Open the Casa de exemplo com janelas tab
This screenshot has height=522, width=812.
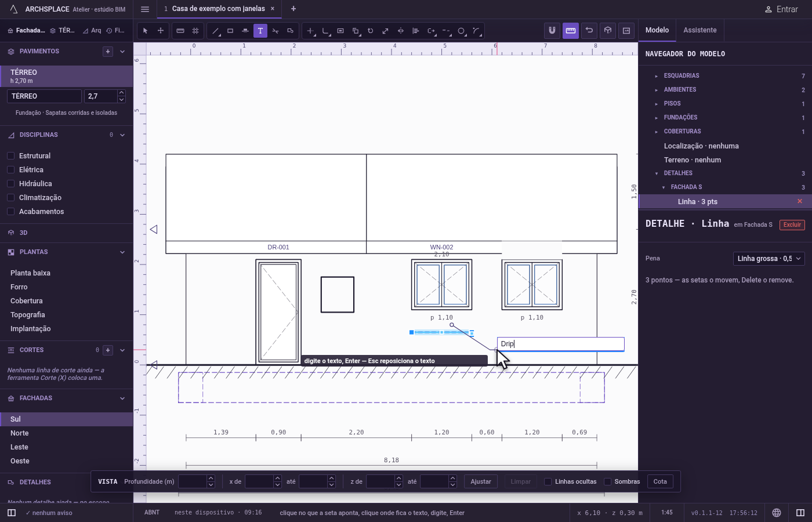(x=219, y=9)
